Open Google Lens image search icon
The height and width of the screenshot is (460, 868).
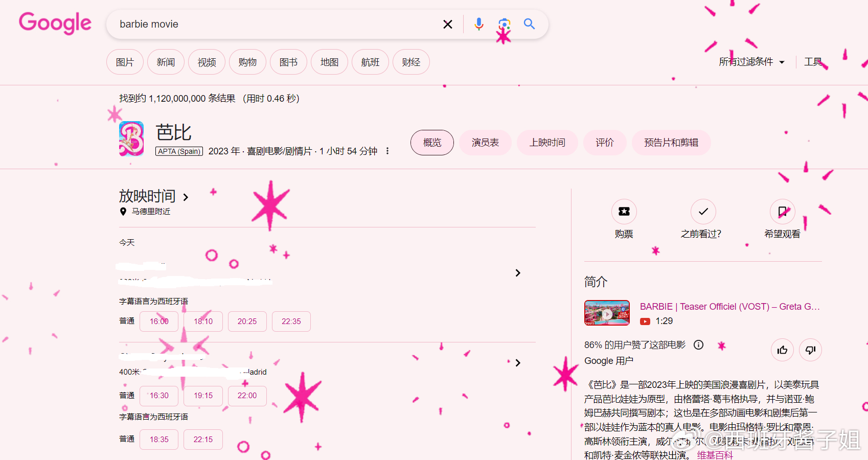click(x=504, y=24)
